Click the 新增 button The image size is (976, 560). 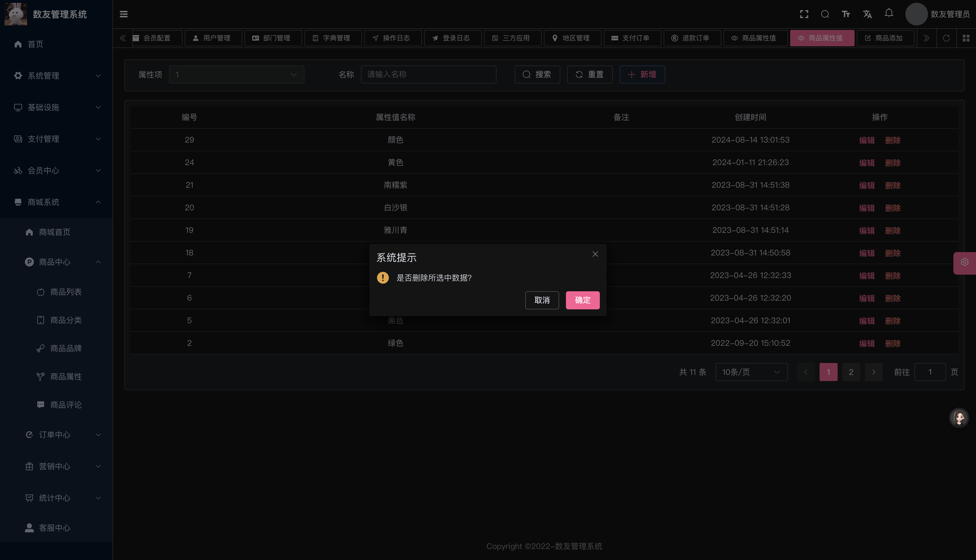pyautogui.click(x=642, y=75)
